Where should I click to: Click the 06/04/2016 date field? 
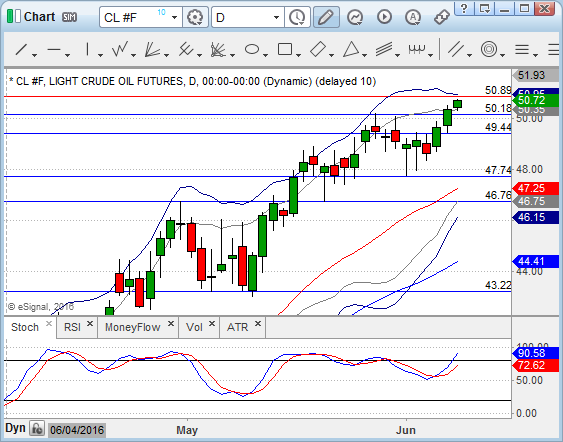point(77,430)
